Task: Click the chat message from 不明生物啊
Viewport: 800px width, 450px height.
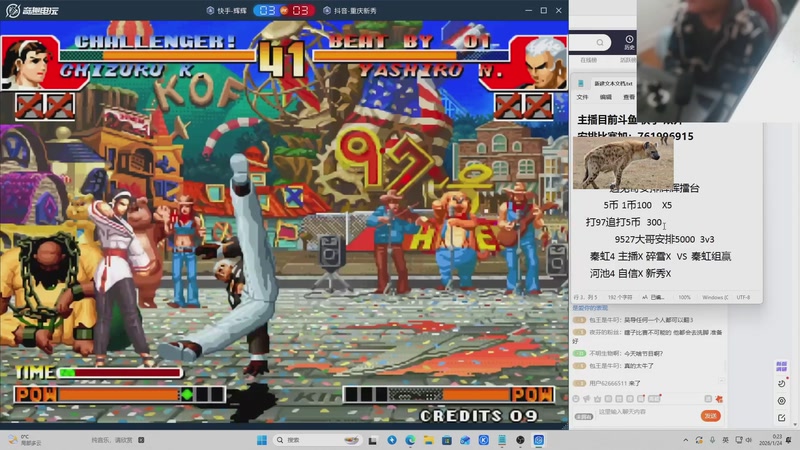Action: pos(618,353)
